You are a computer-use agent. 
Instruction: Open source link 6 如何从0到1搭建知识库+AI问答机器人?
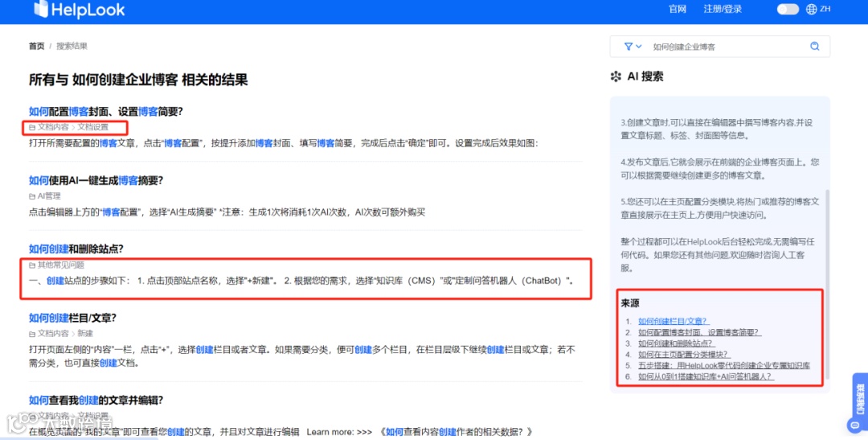706,376
